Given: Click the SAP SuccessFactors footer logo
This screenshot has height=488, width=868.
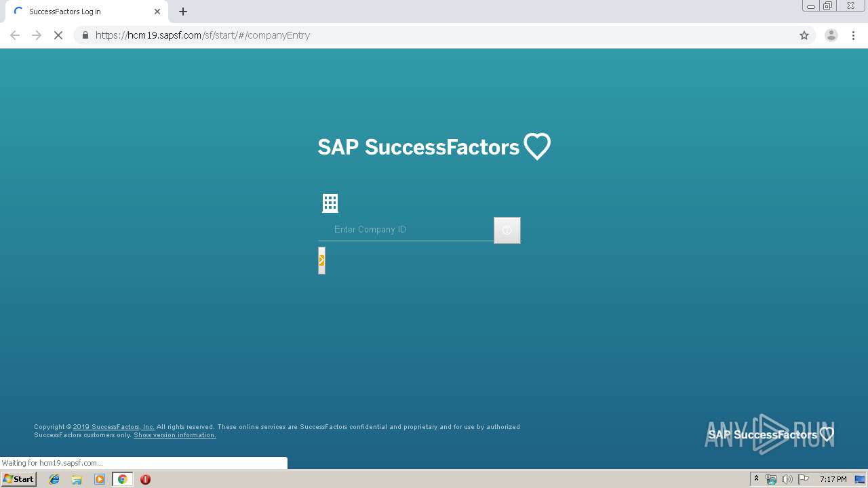Looking at the screenshot, I should 771,434.
